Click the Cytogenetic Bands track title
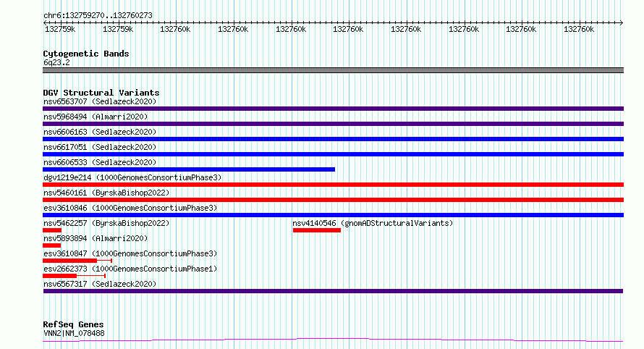The width and height of the screenshot is (644, 349). (86, 54)
